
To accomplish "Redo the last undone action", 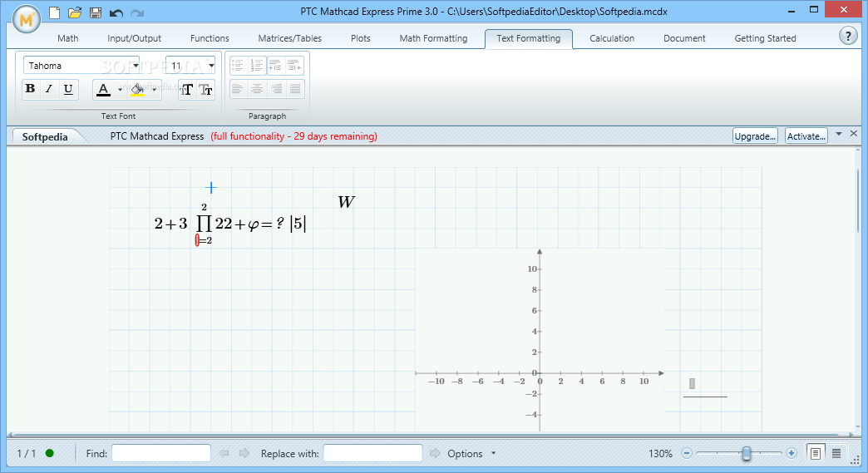I will click(137, 12).
